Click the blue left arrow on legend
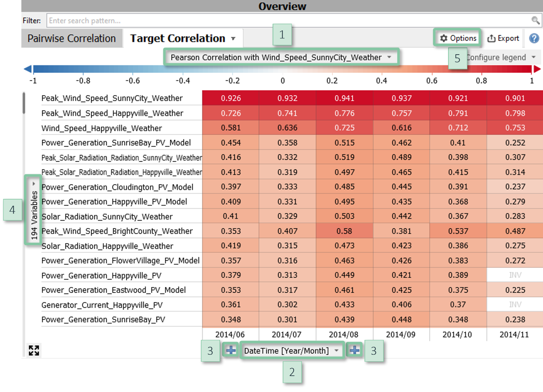This screenshot has width=543, height=392. click(x=28, y=69)
